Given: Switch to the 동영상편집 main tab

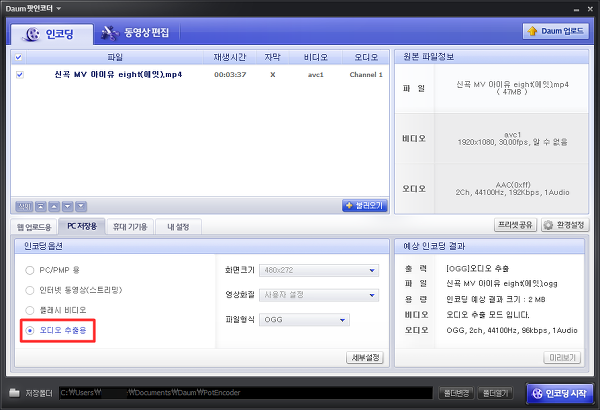Looking at the screenshot, I should point(135,33).
